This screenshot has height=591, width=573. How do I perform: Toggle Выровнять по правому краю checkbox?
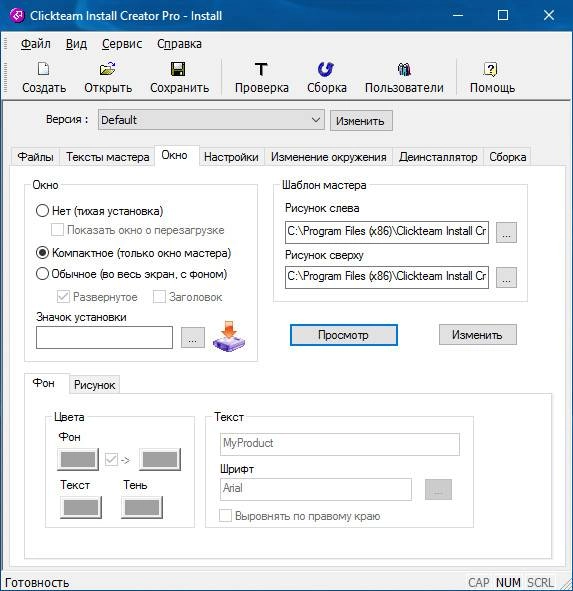225,516
